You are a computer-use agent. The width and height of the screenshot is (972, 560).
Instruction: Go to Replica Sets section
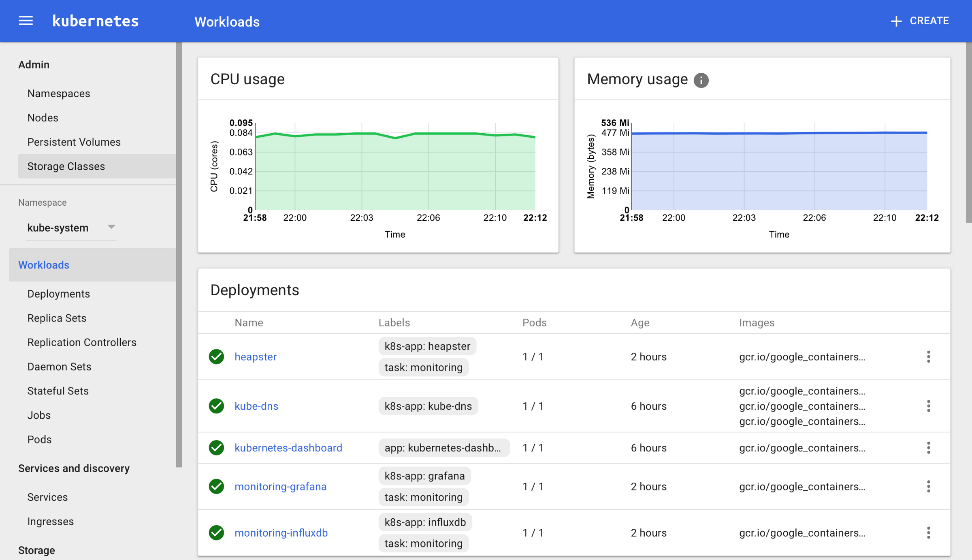(x=57, y=318)
